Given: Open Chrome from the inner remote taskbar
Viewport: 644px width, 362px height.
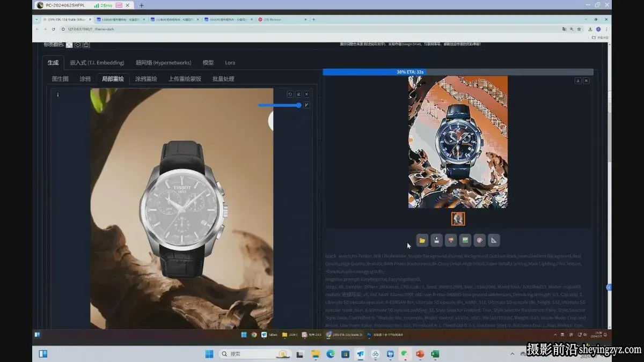Looking at the screenshot, I should (x=254, y=335).
